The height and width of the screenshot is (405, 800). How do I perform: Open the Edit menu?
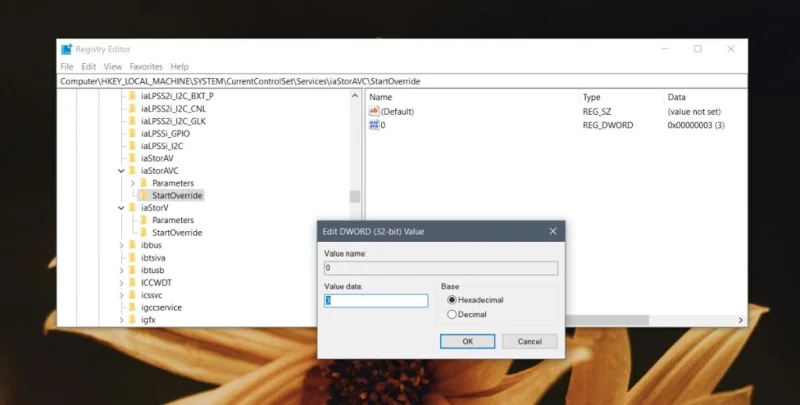click(x=89, y=66)
